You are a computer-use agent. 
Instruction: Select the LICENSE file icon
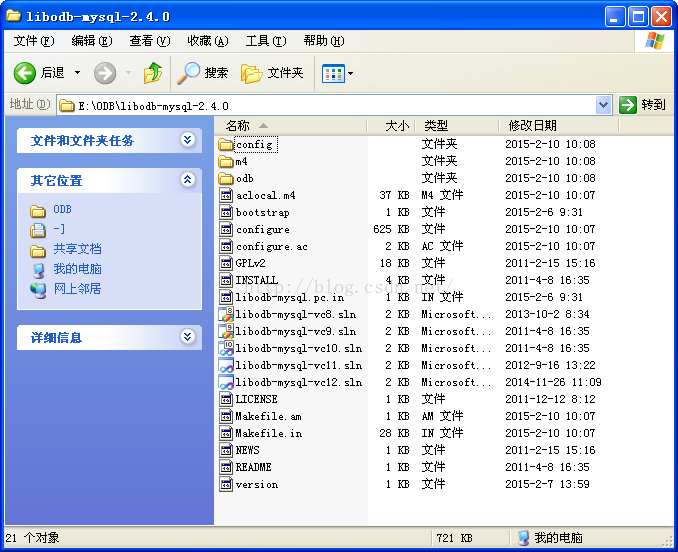click(226, 399)
